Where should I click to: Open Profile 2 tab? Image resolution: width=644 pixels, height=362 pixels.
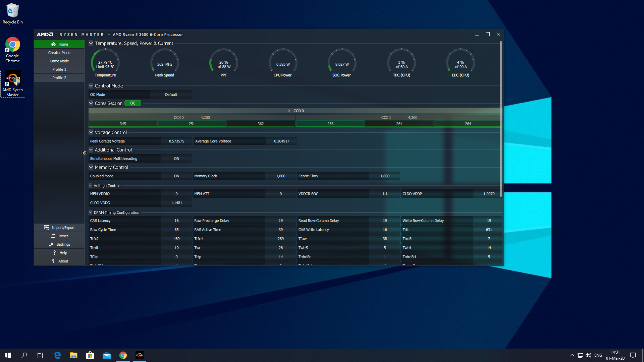59,78
